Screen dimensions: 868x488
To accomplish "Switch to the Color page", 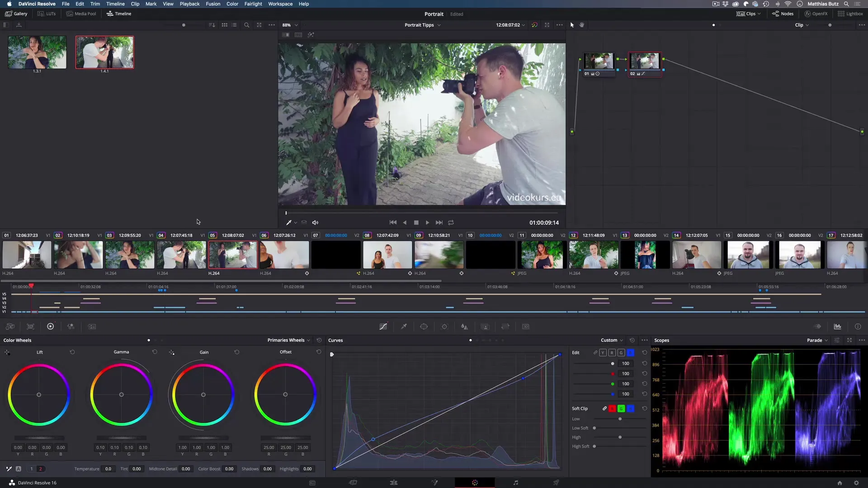I will click(x=475, y=483).
